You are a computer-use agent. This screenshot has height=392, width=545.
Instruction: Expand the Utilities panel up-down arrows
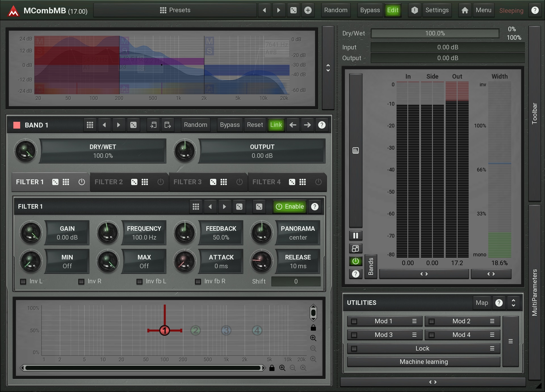[513, 303]
